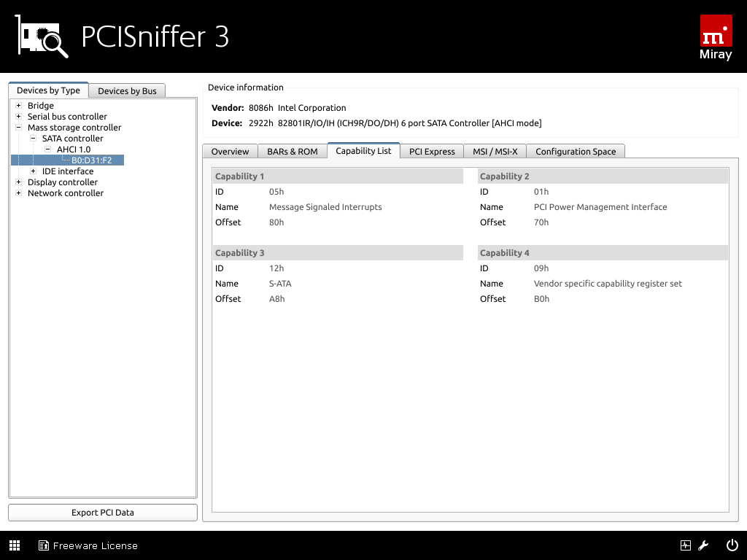Expand the Network controller node
The width and height of the screenshot is (747, 560).
coord(18,192)
